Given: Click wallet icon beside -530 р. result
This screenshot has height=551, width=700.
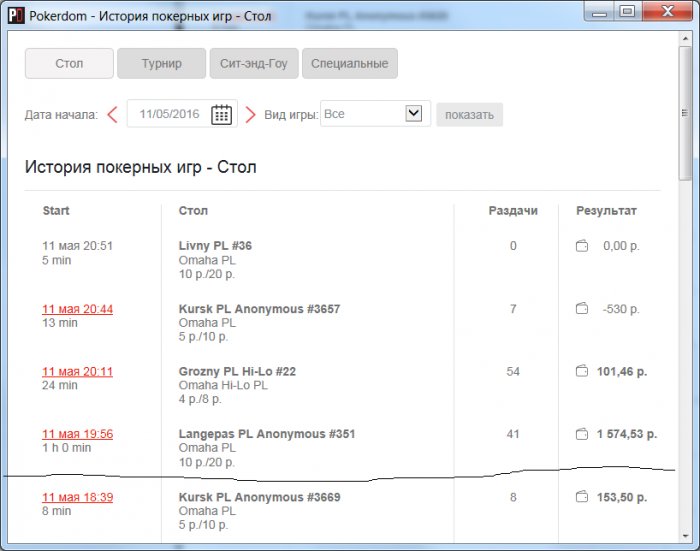Looking at the screenshot, I should [x=582, y=309].
